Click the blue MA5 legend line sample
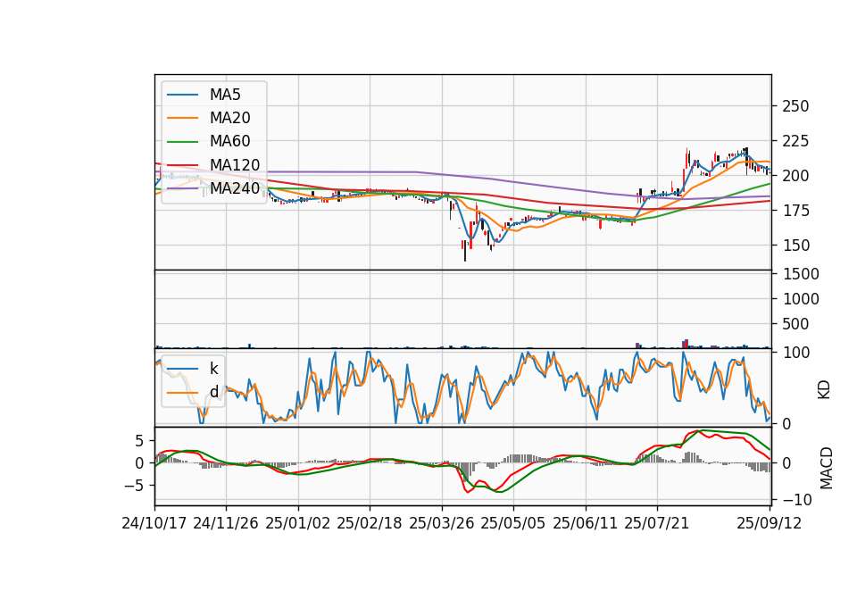 point(182,96)
